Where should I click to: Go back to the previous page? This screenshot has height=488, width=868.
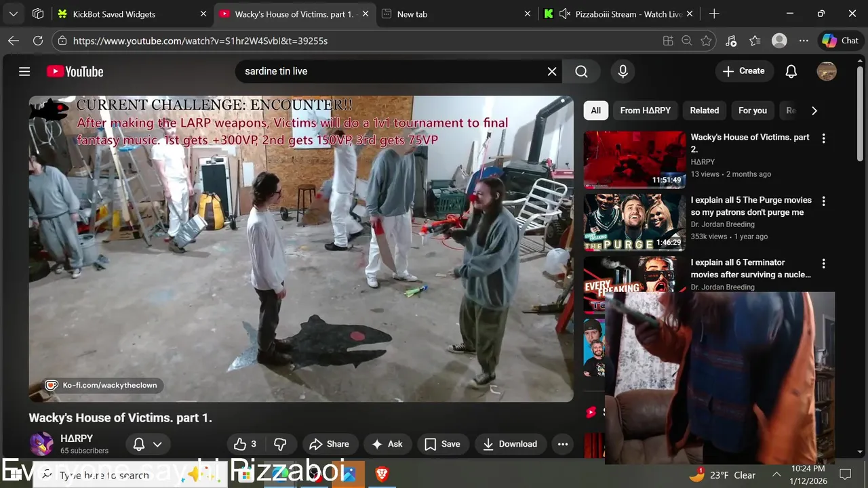click(14, 41)
